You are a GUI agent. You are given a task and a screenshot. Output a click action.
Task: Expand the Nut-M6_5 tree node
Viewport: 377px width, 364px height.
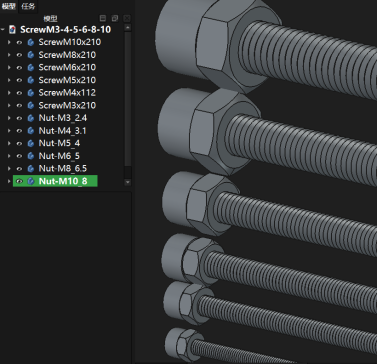[9, 156]
